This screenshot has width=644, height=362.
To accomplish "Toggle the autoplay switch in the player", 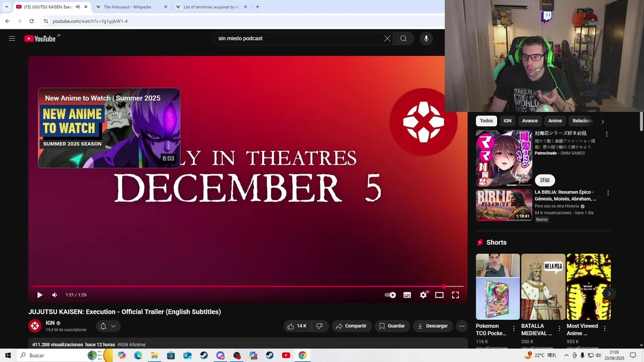I will click(390, 295).
